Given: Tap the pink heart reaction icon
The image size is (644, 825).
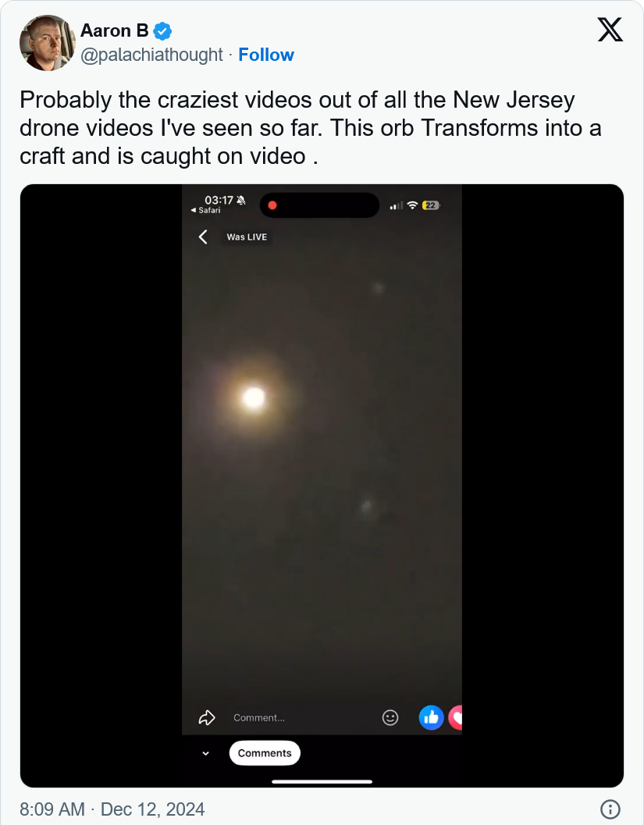Looking at the screenshot, I should (456, 717).
